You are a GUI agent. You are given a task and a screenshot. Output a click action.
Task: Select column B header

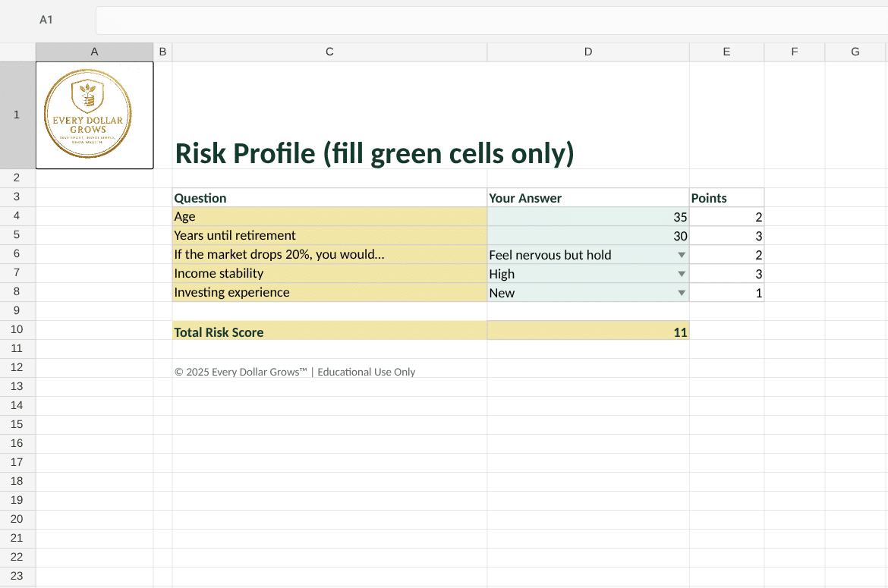pyautogui.click(x=162, y=52)
